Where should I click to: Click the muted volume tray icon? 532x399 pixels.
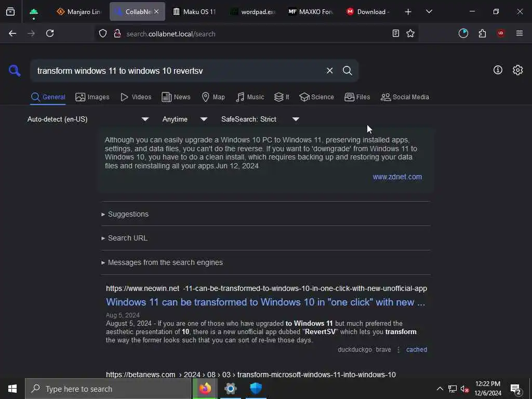(x=464, y=389)
